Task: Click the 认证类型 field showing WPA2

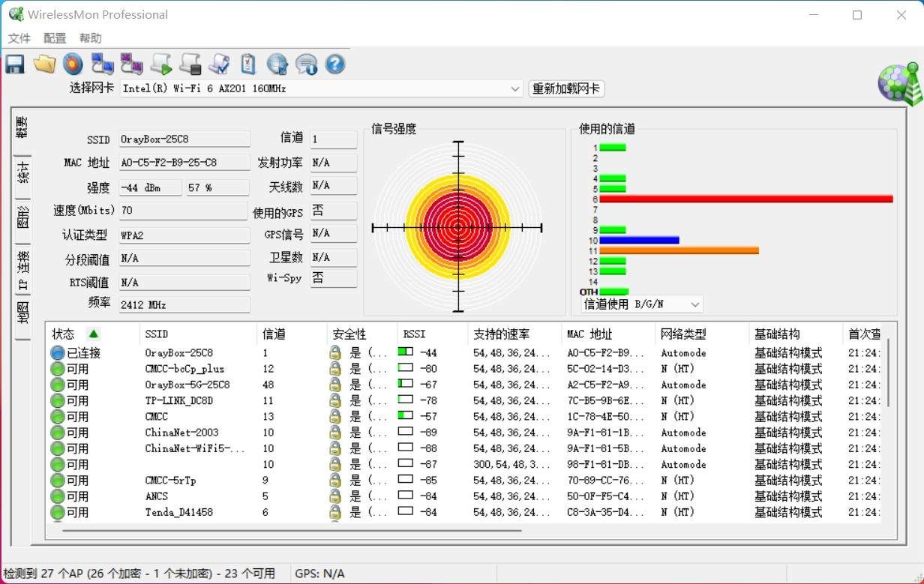Action: [184, 235]
